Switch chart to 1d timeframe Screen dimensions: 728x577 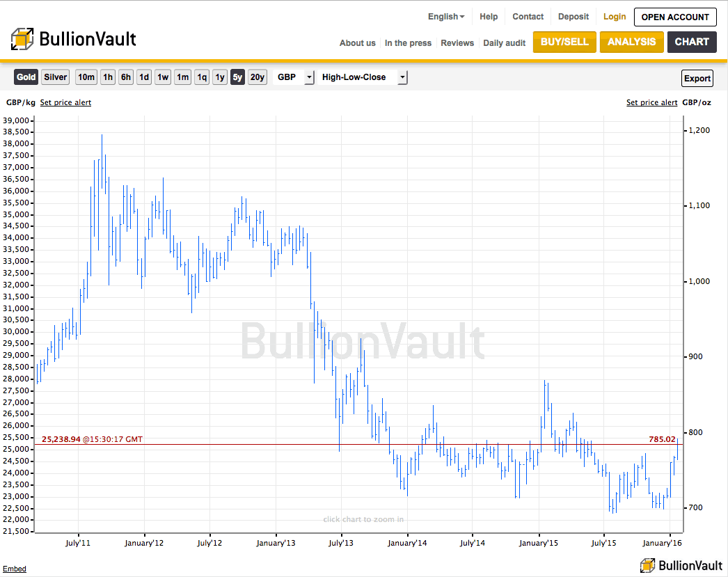(x=144, y=77)
